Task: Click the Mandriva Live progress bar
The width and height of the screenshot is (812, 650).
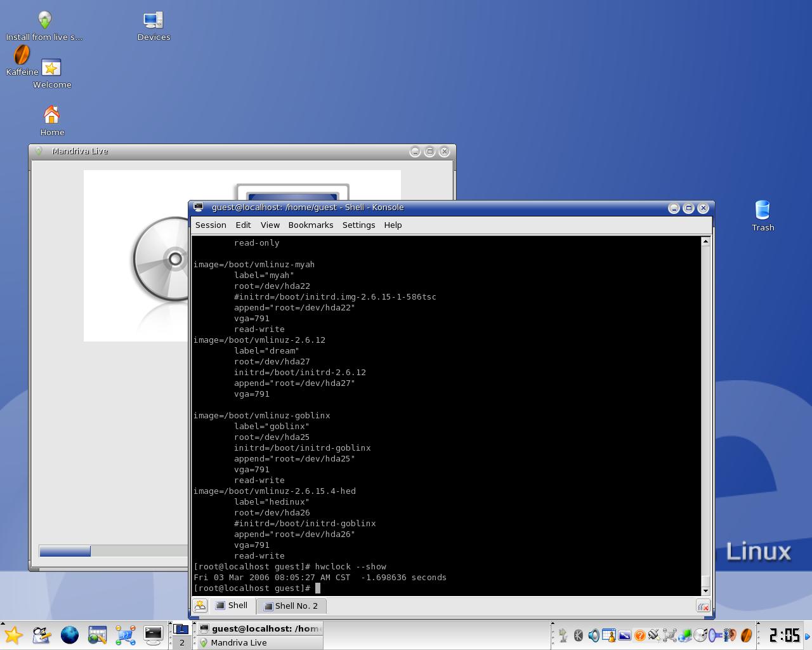Action: (x=114, y=551)
